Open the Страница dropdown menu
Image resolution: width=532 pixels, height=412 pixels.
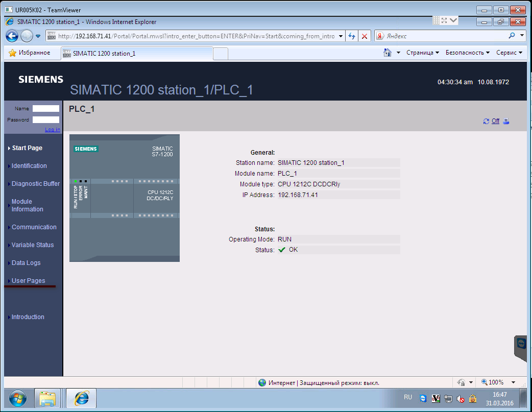pyautogui.click(x=422, y=53)
